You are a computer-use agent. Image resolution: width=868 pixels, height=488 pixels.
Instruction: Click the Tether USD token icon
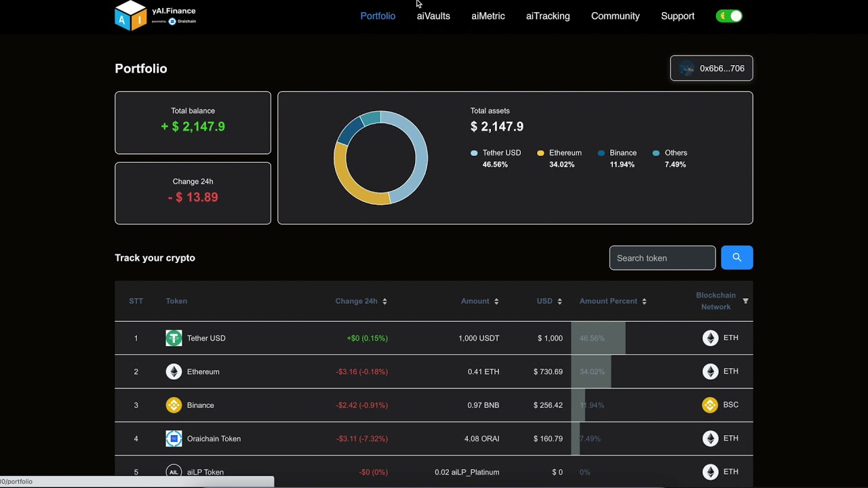[174, 338]
